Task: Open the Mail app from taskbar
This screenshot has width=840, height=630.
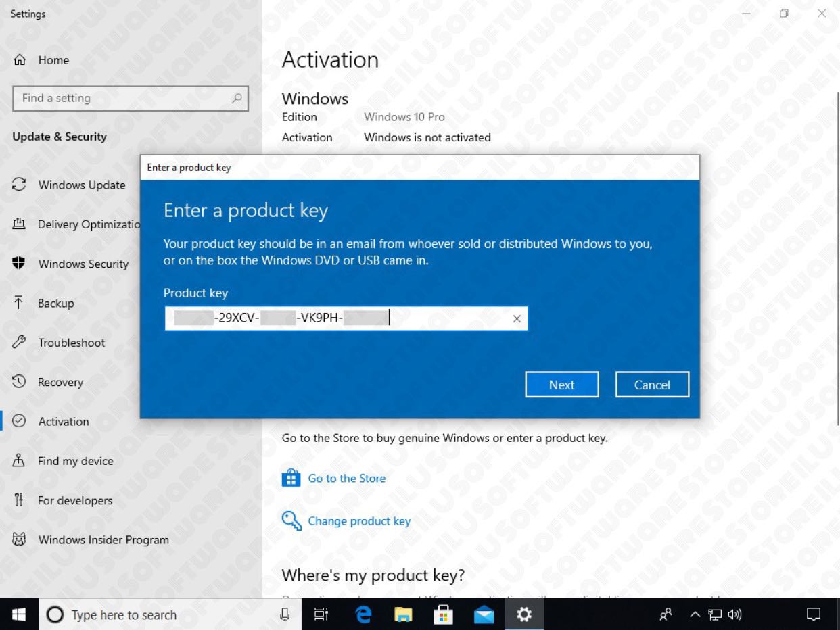Action: [483, 614]
